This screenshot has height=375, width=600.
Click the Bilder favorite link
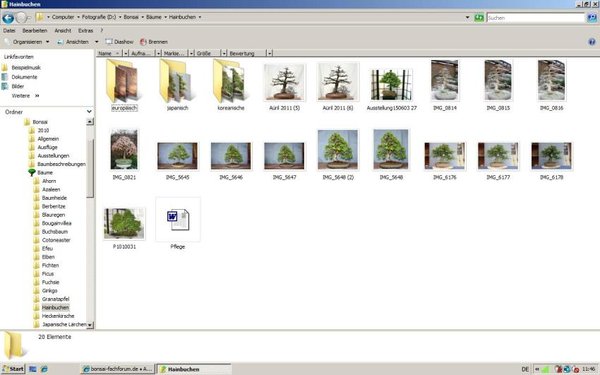[x=18, y=86]
